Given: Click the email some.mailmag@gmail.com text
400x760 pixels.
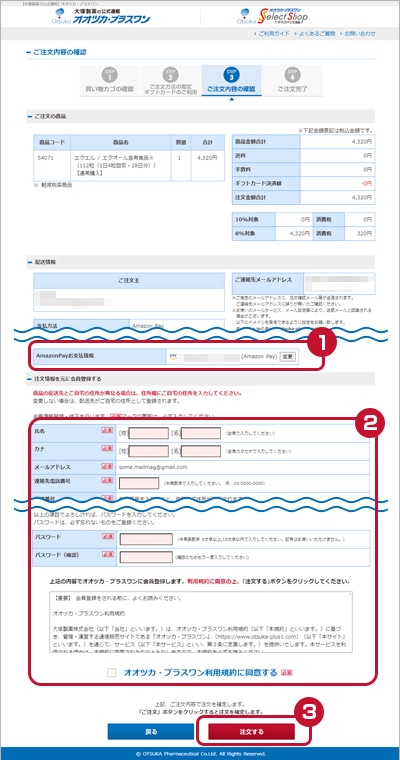Looking at the screenshot, I should [x=153, y=467].
